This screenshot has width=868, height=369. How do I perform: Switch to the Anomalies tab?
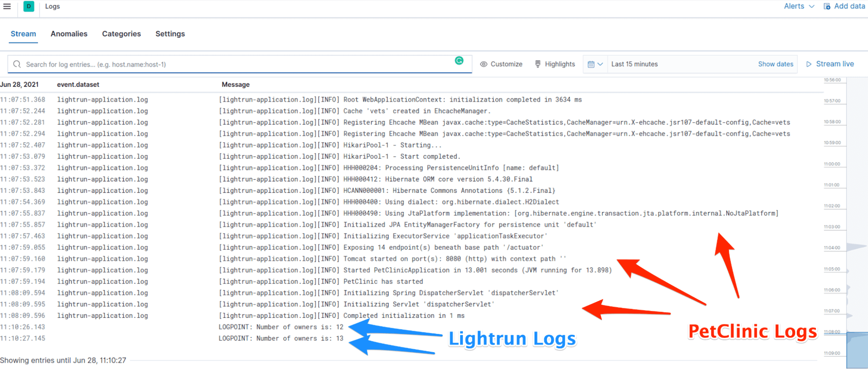click(x=69, y=34)
